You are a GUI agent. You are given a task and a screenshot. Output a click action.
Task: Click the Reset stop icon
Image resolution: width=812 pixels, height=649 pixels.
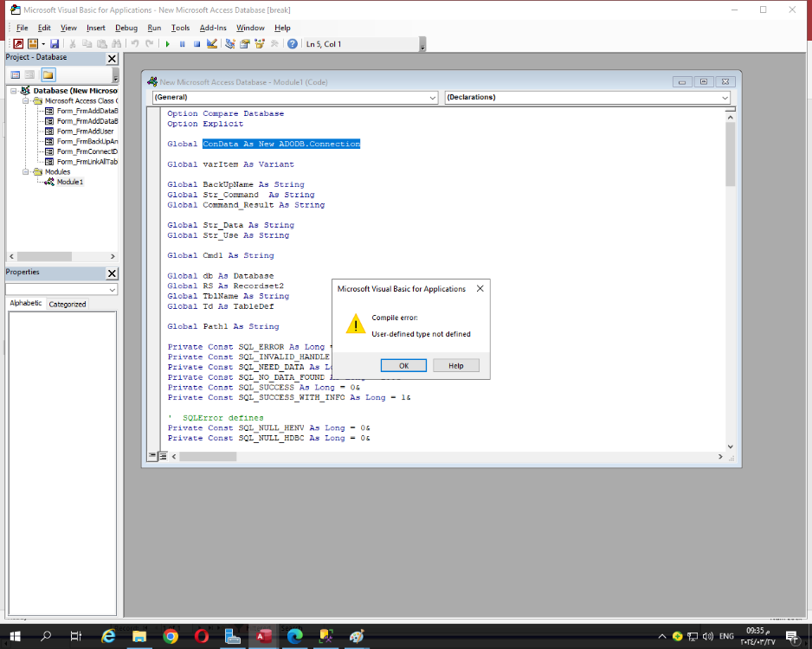[x=197, y=44]
